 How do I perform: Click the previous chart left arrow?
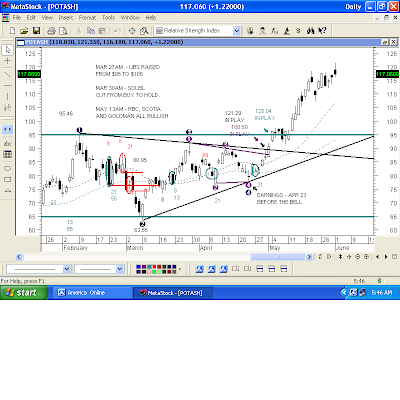pos(377,257)
